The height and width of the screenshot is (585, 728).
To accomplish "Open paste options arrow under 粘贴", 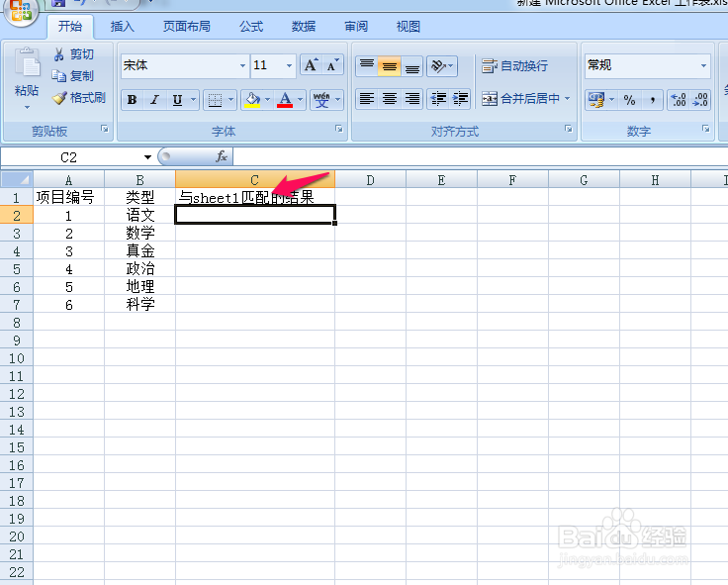I will [27, 107].
